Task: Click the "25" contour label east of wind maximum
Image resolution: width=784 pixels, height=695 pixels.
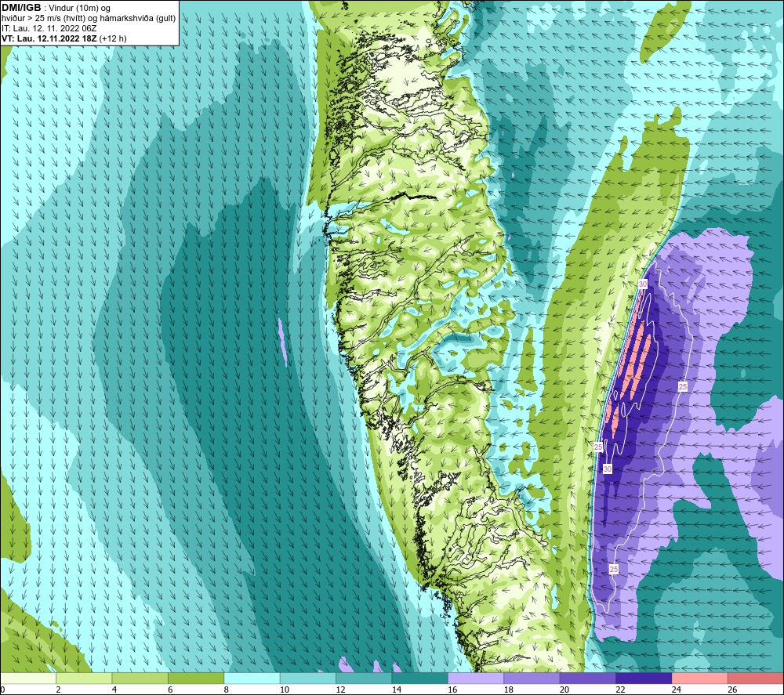Action: coord(683,386)
